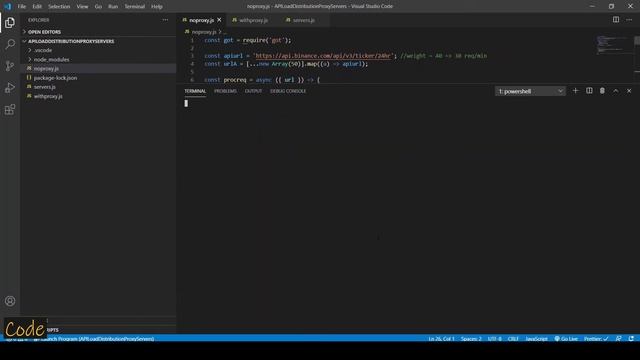Select the noproxy.js editor tab

[x=201, y=20]
